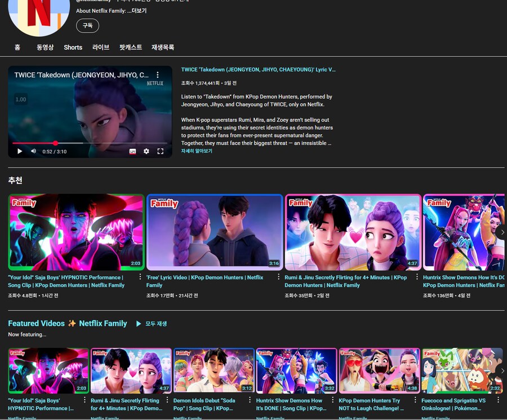Open 'Free' Lyric Video thumbnail

pos(215,232)
